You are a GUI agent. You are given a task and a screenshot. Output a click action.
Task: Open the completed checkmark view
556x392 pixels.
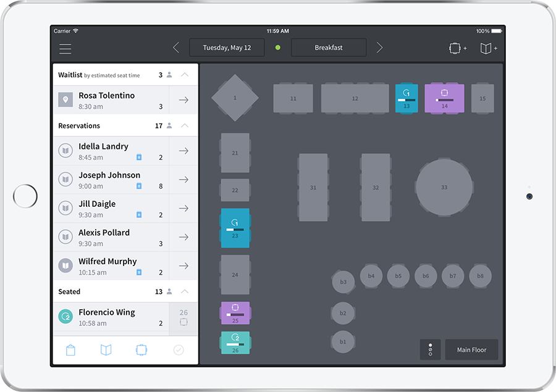[178, 349]
